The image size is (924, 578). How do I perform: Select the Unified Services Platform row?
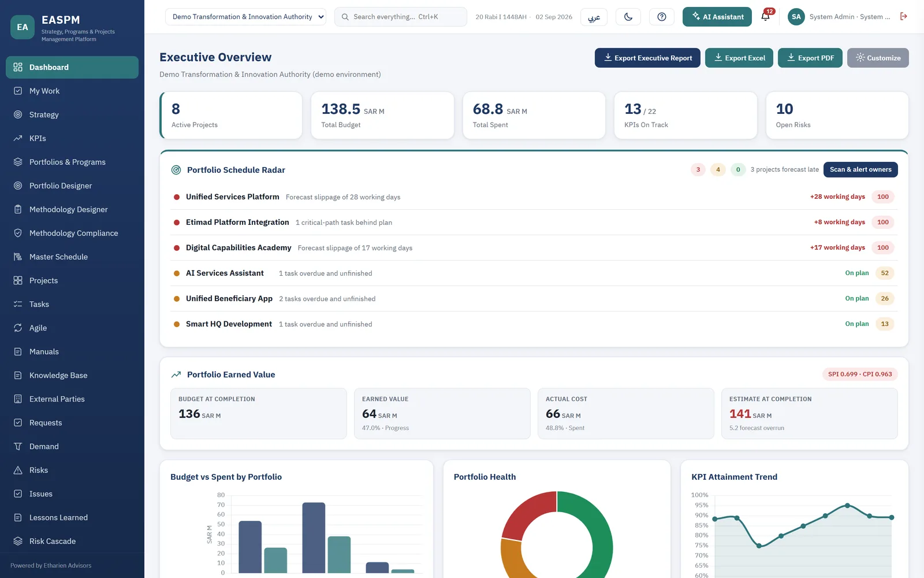534,197
